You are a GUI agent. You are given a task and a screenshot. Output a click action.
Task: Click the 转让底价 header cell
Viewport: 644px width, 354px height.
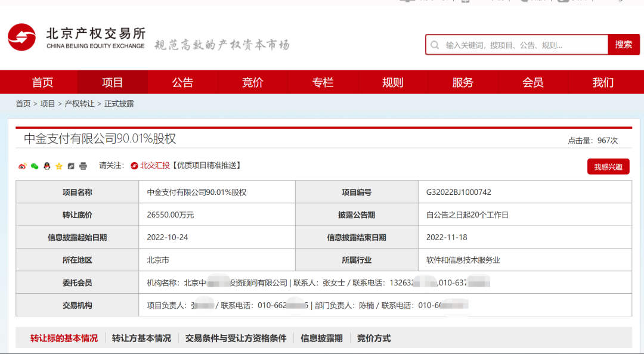click(x=77, y=215)
